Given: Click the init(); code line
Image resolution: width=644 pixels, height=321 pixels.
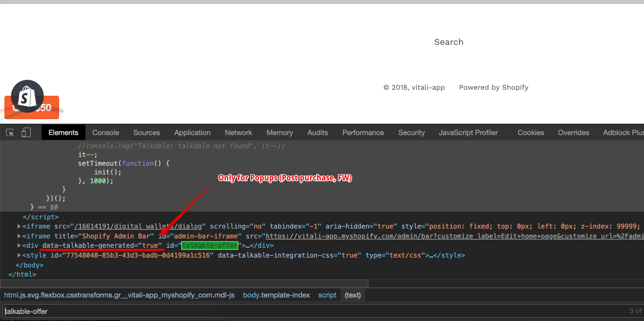Looking at the screenshot, I should 107,172.
